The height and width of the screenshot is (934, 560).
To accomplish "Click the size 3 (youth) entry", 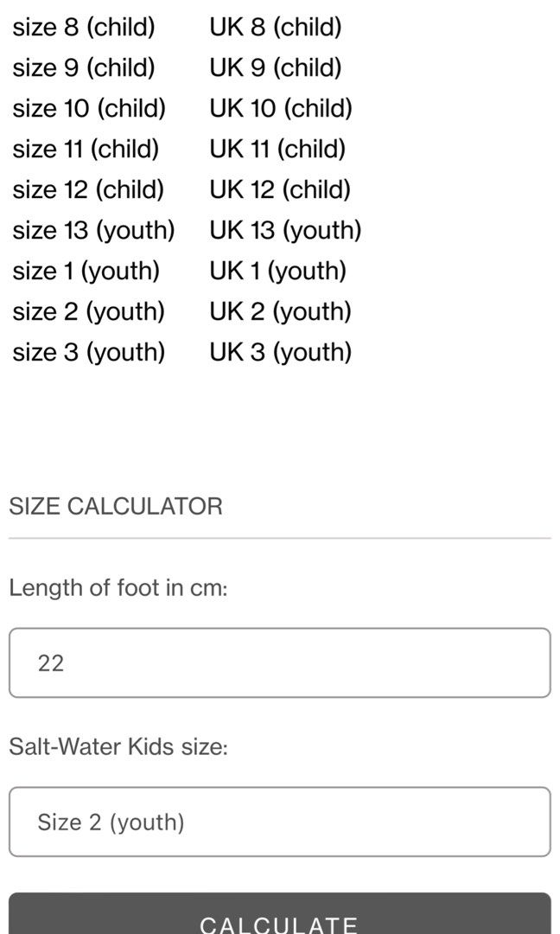I will (89, 351).
